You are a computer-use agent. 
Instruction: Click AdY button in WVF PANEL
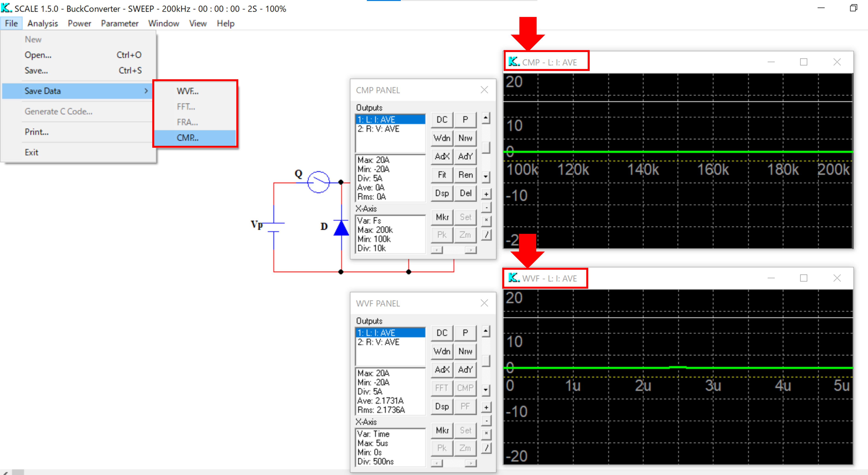[465, 370]
